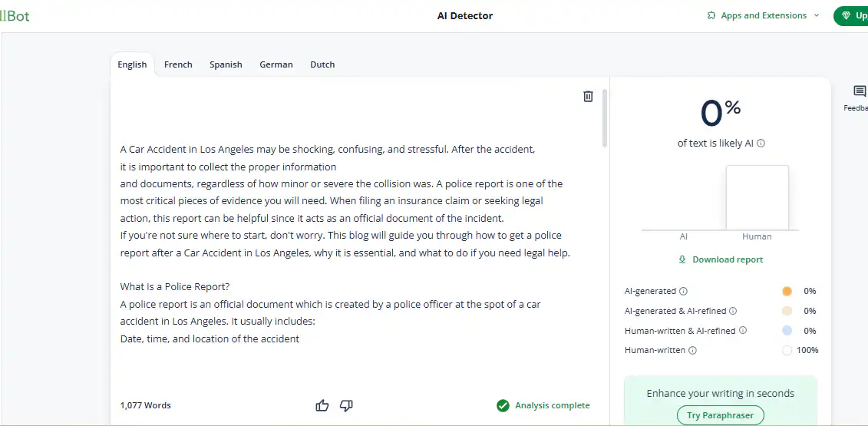Give thumbs up feedback on analysis
Screen dimensions: 868x426
click(322, 405)
